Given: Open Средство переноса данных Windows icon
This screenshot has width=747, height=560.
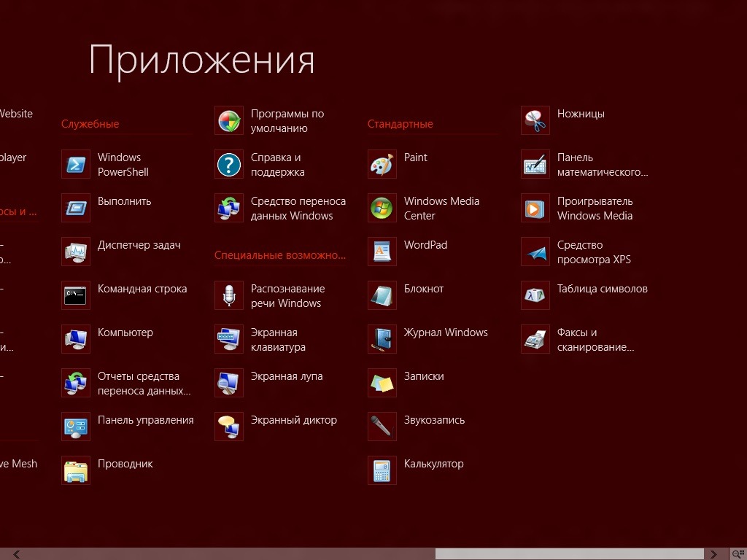Looking at the screenshot, I should pos(229,208).
